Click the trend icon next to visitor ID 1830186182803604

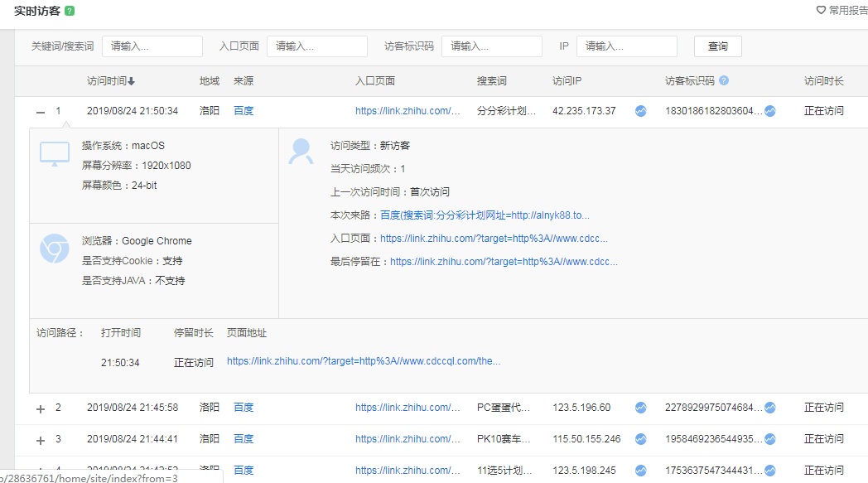(770, 111)
